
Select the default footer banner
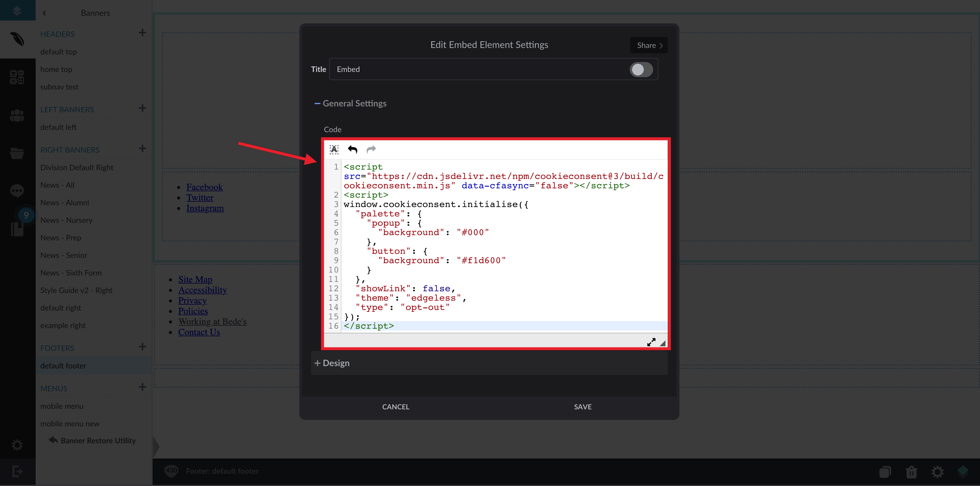pyautogui.click(x=94, y=365)
